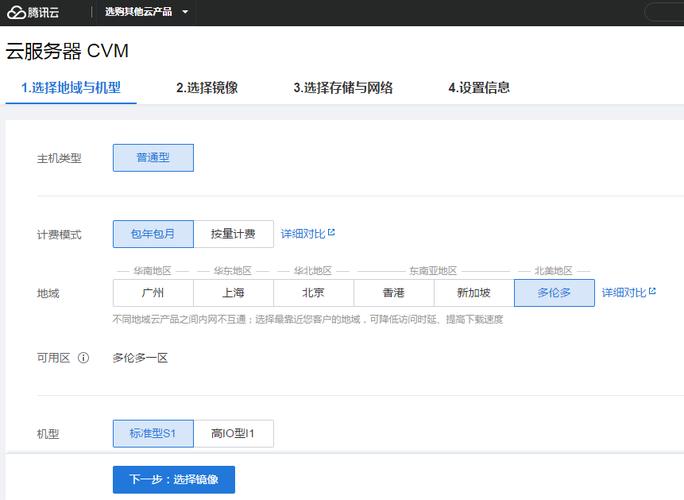
Task: Click the 云服务器 CVM page title
Action: [x=67, y=51]
